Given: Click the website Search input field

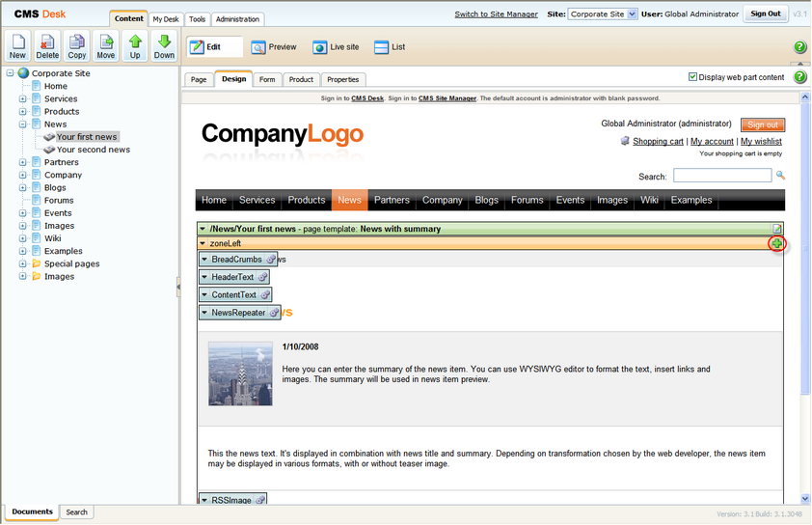Looking at the screenshot, I should (722, 176).
